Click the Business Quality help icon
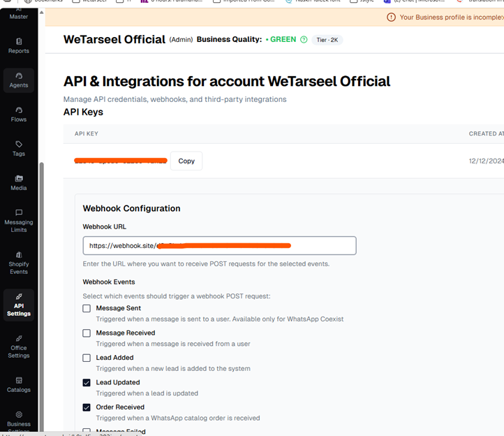The height and width of the screenshot is (436, 504). 304,40
